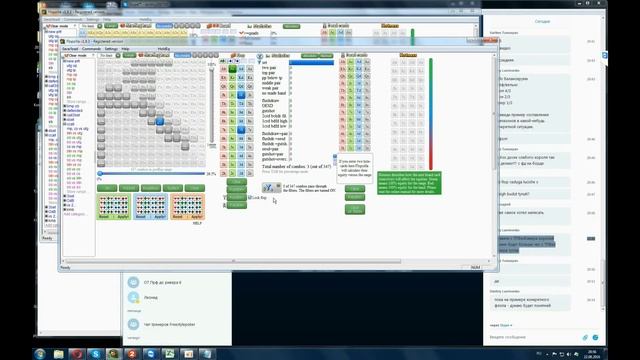The width and height of the screenshot is (640, 360).
Task: Open the Help menu
Action: pos(125,49)
